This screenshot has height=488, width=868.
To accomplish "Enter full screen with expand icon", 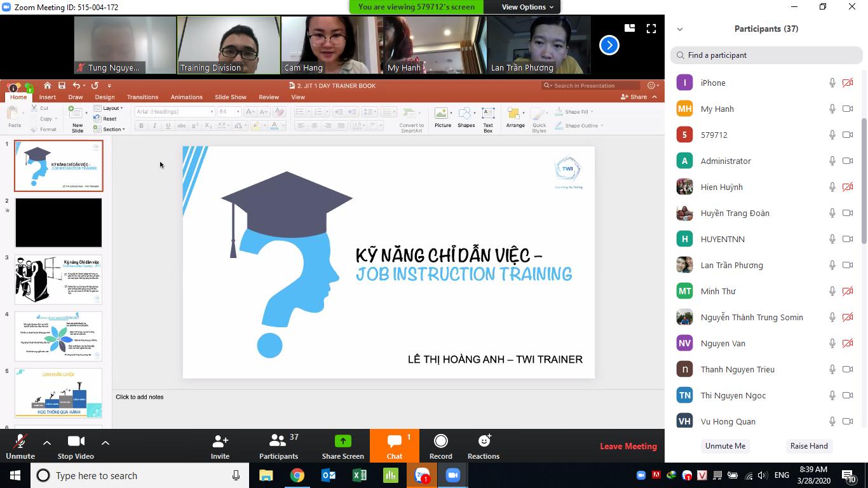I will point(651,29).
